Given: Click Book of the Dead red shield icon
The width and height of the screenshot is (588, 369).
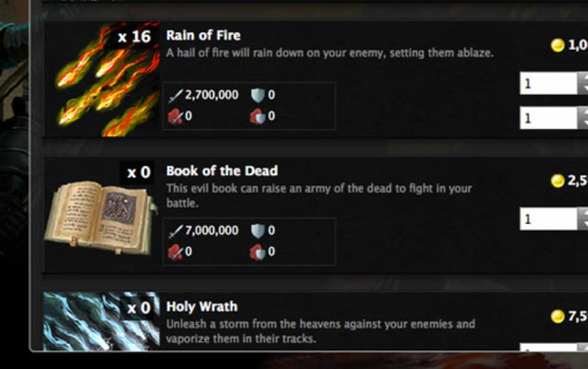Looking at the screenshot, I should (x=258, y=252).
